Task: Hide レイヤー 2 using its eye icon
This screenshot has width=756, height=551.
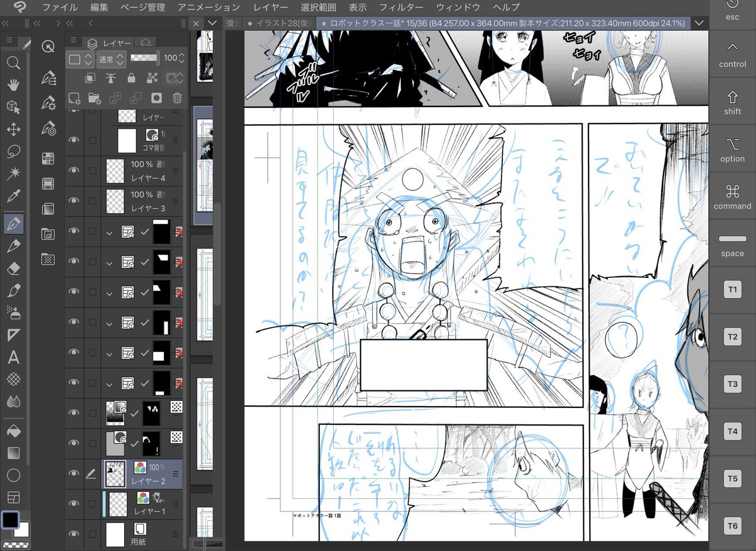Action: coord(74,473)
